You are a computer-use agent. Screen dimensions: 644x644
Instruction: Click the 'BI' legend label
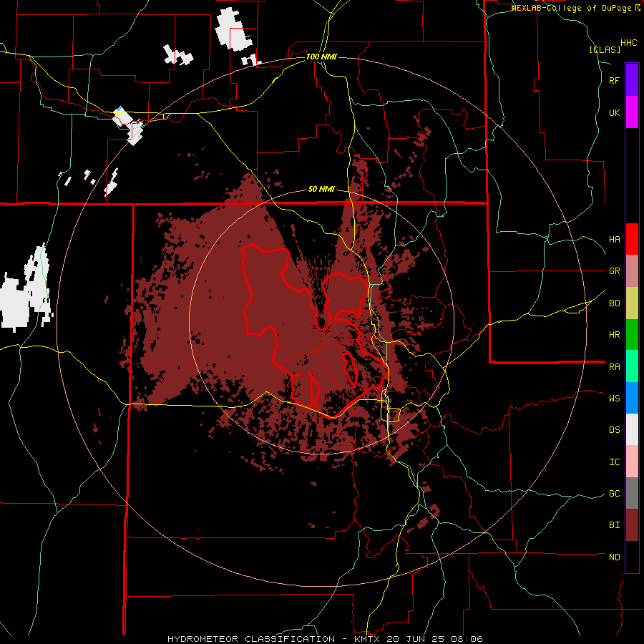614,525
